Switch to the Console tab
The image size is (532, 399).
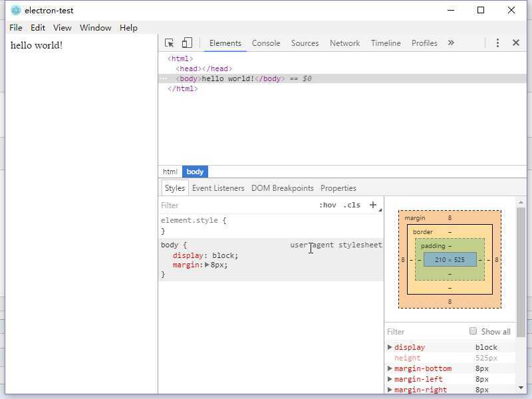[x=266, y=43]
